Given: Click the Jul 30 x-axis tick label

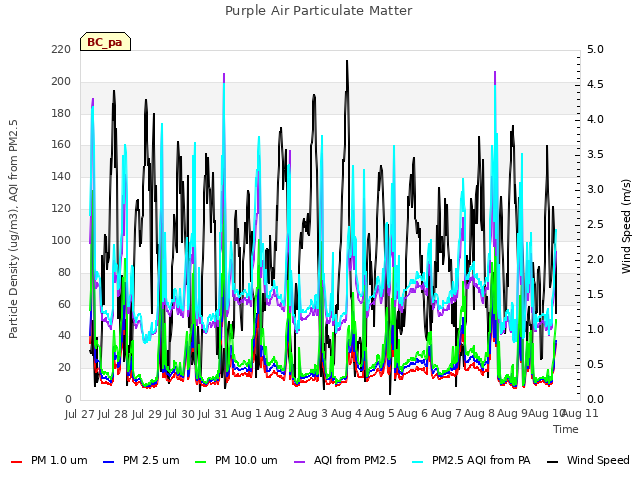Looking at the screenshot, I should point(180,414).
